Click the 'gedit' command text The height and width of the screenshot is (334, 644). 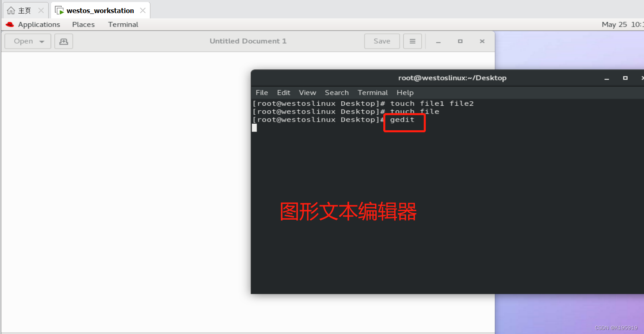click(x=402, y=120)
